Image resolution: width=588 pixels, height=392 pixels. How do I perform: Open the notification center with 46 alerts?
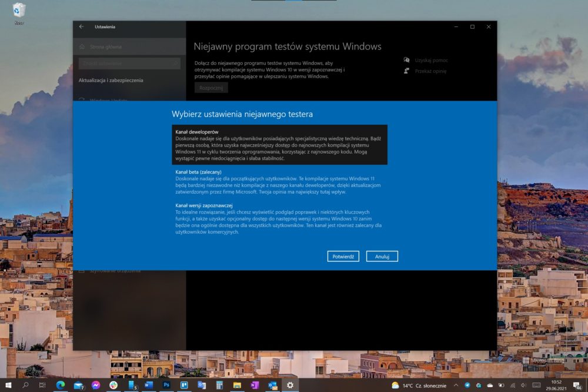point(577,386)
